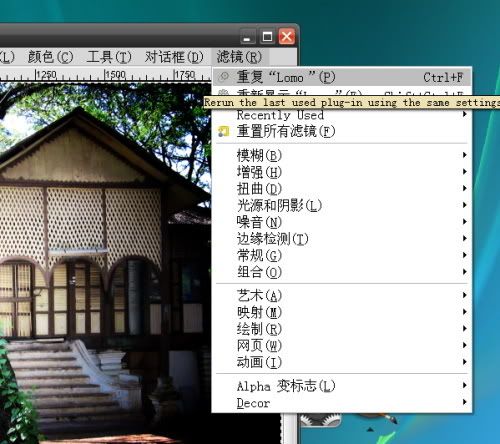Minimize the image editor window

pyautogui.click(x=248, y=37)
